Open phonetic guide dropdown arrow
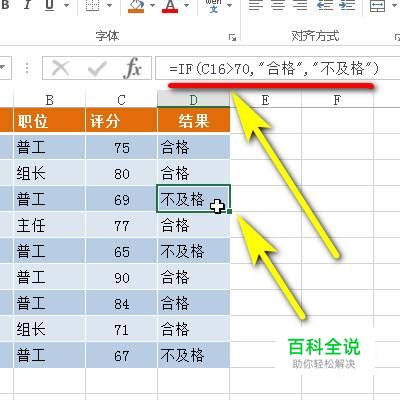Viewport: 400px width, 400px height. (229, 5)
